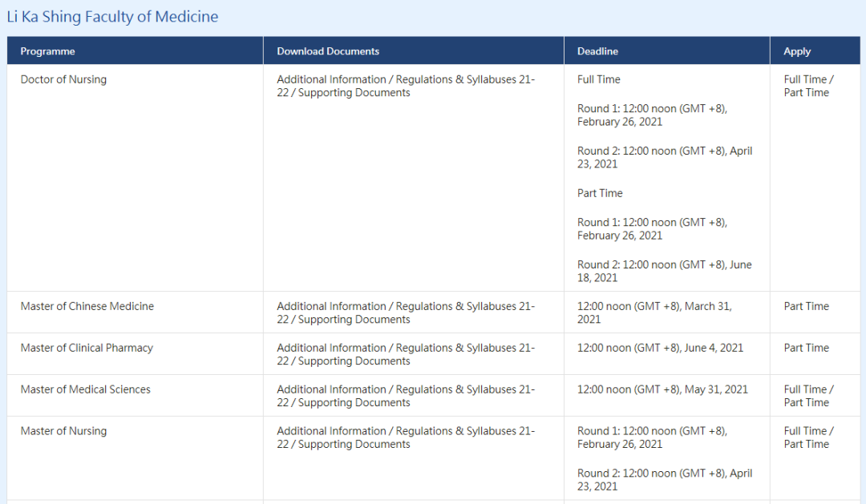Screen dimensions: 866x504
Task: Click the June 4, 2021 deadline text
Action: coord(661,348)
